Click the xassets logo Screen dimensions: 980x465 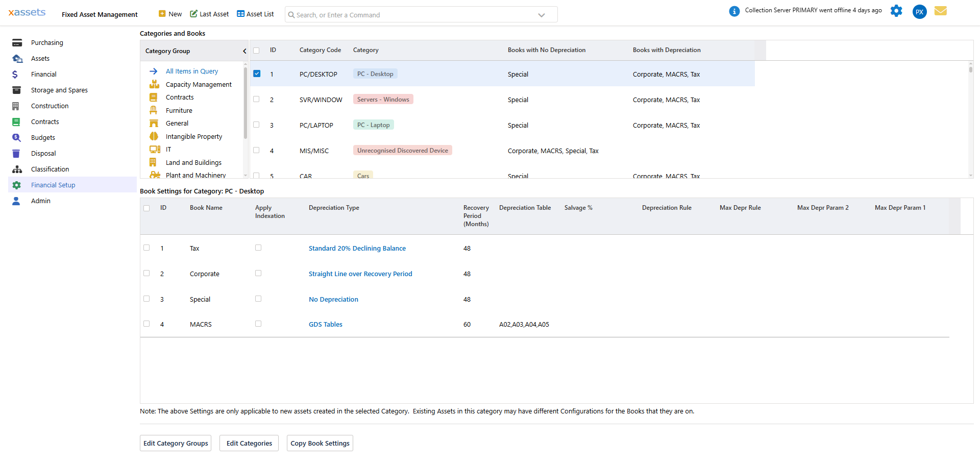click(27, 12)
